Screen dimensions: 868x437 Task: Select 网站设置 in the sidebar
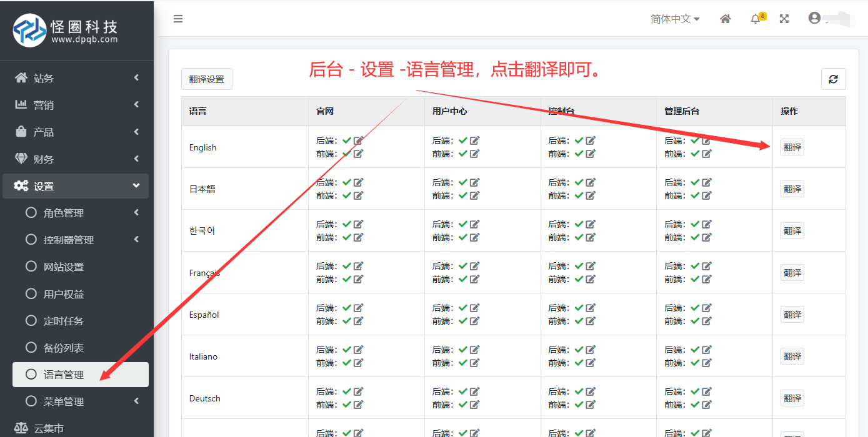coord(63,267)
